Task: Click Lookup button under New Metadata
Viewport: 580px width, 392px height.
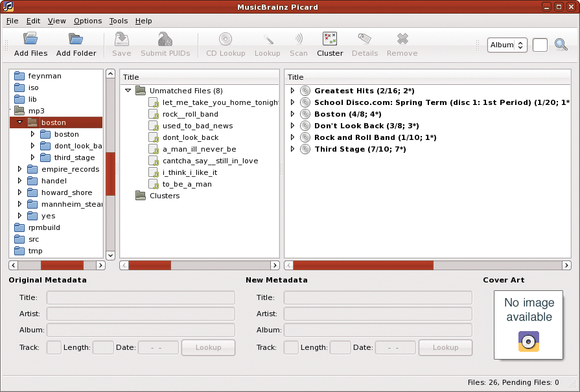Action: point(445,348)
